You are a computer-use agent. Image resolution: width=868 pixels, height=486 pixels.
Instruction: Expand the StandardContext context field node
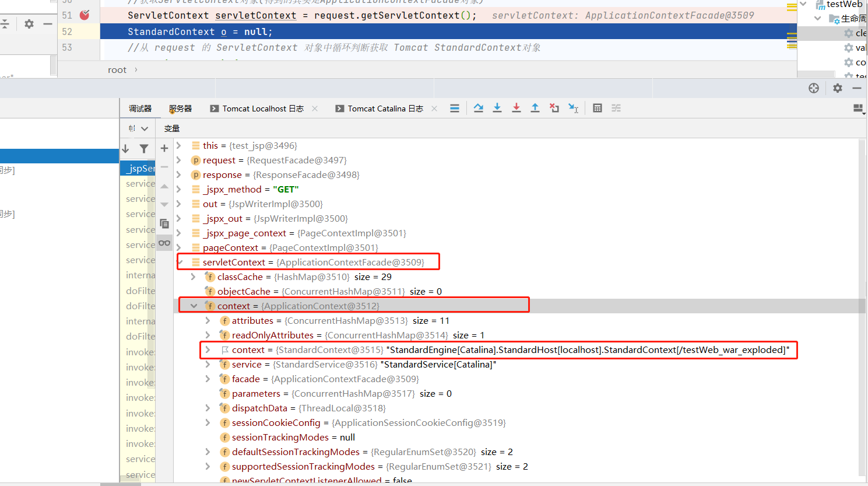(208, 350)
